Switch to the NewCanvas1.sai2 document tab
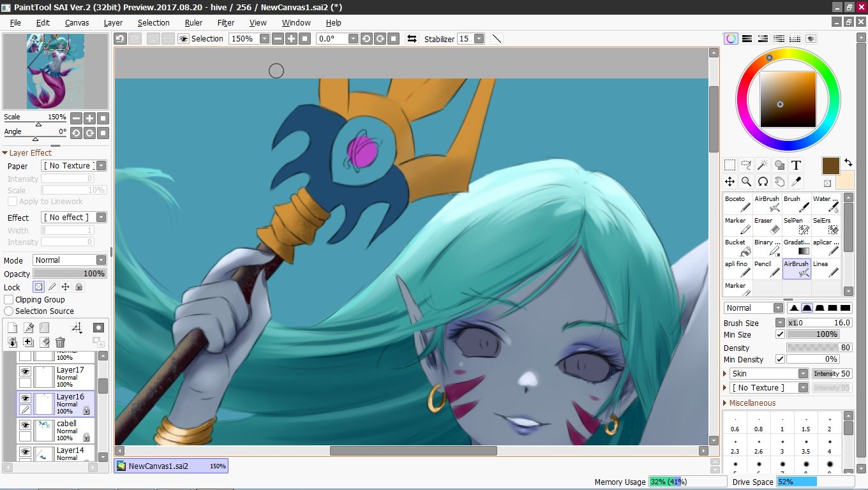 (x=171, y=466)
